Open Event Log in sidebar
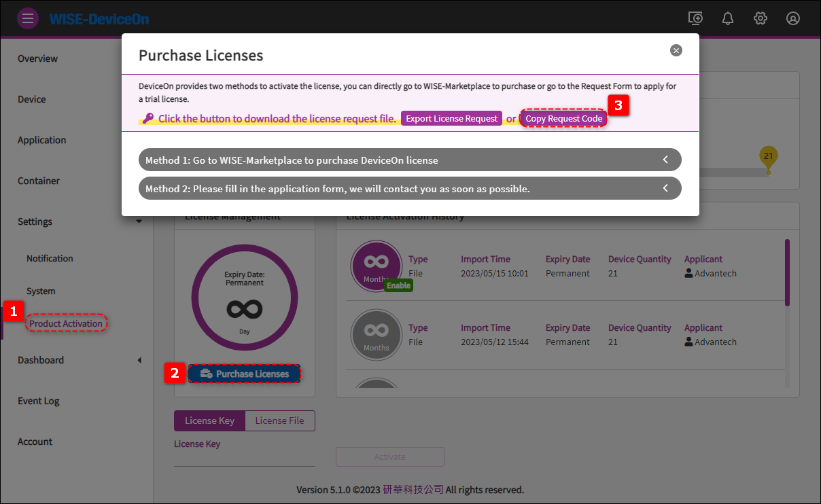This screenshot has height=504, width=821. coord(39,401)
